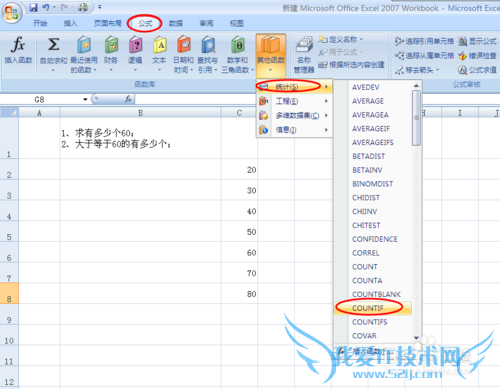Click the fx button beside the formula bar
Screen dimensions: 500x389
[x=128, y=99]
